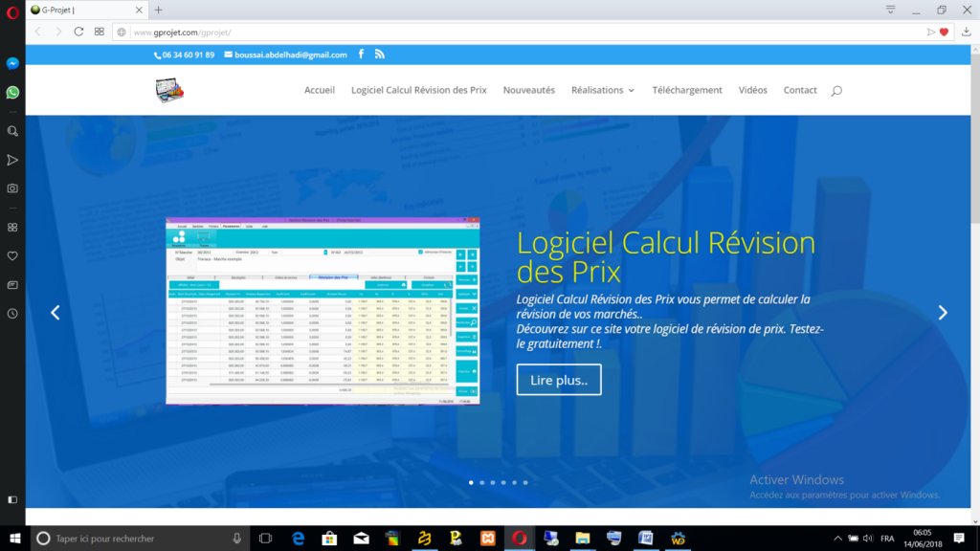Open Messenger in the Opera sidebar
This screenshot has height=551, width=980.
coord(12,63)
